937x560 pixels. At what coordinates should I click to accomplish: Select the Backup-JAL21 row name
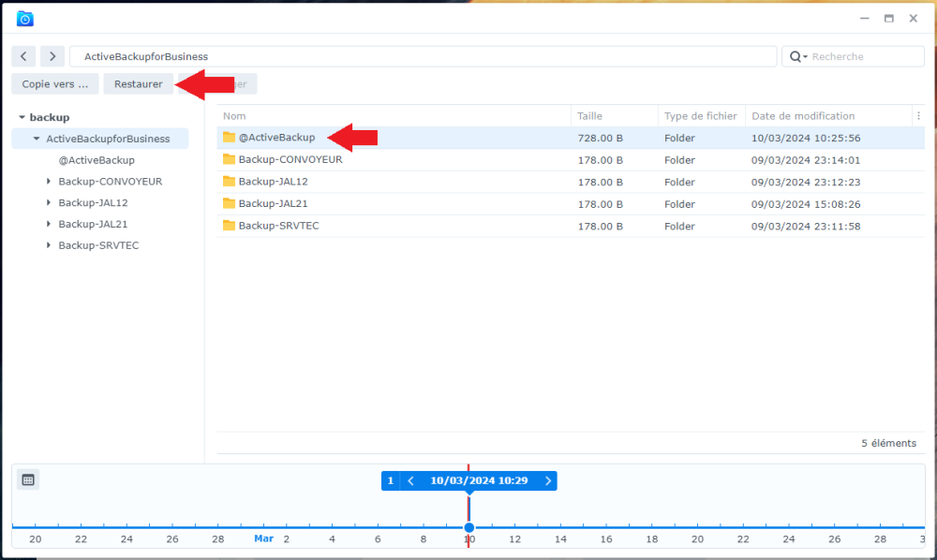[273, 203]
